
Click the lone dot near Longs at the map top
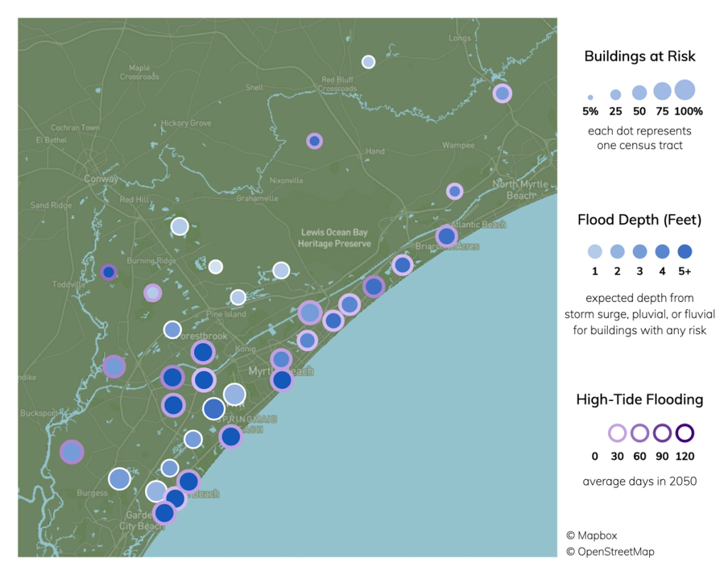pos(368,62)
